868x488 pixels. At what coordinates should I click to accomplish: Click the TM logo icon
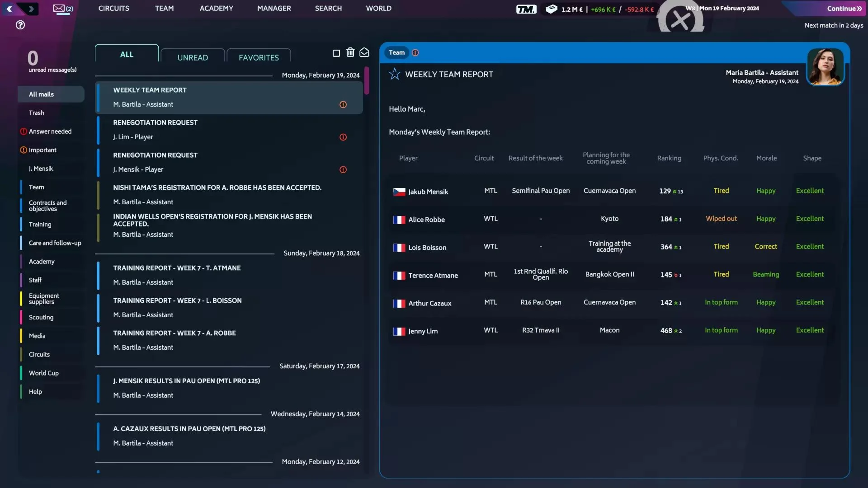[x=526, y=9]
